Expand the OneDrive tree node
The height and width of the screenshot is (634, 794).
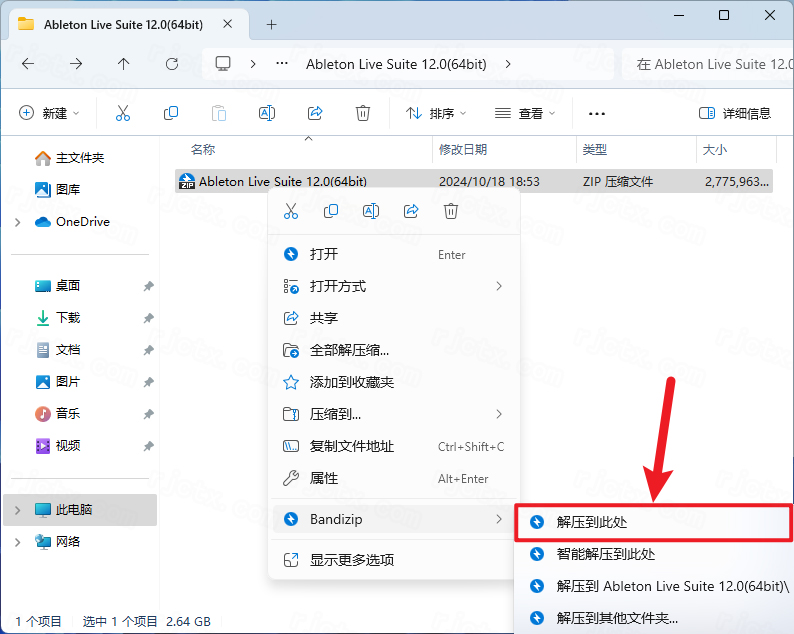pyautogui.click(x=18, y=222)
